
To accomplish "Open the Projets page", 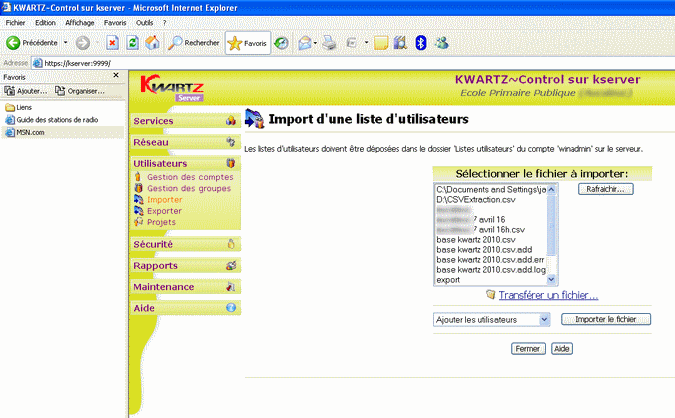I will (x=161, y=222).
